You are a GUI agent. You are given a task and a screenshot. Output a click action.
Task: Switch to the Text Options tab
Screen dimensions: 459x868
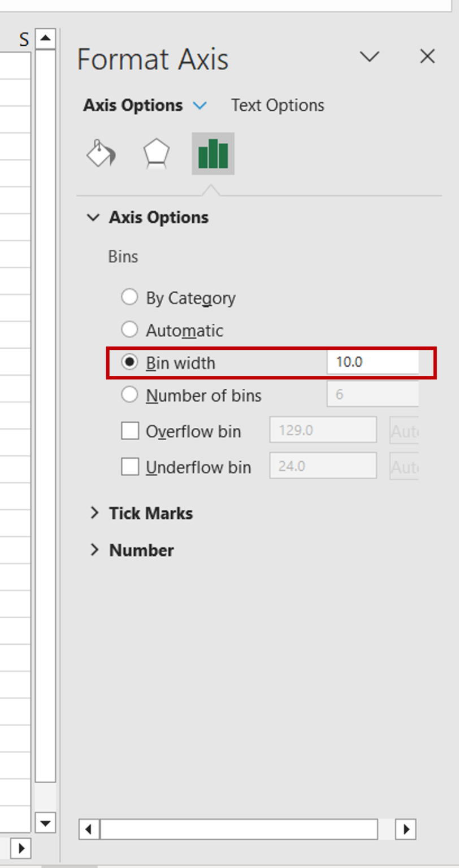click(277, 105)
